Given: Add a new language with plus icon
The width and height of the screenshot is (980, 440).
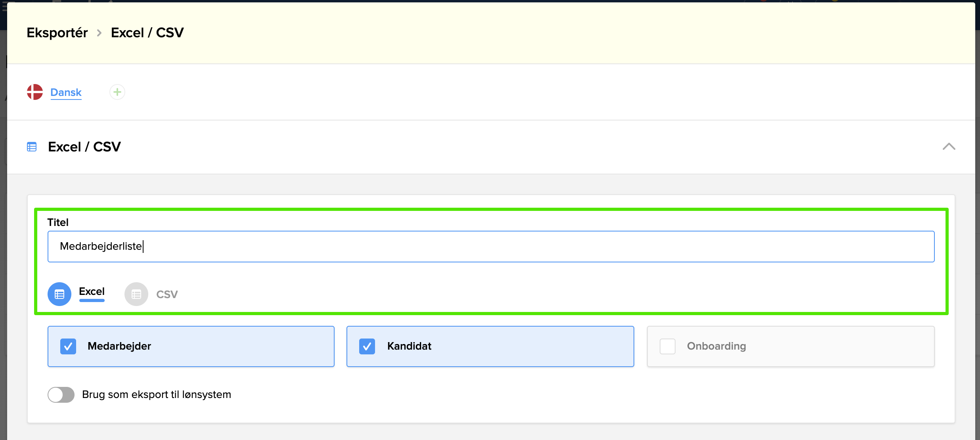Looking at the screenshot, I should [x=117, y=92].
